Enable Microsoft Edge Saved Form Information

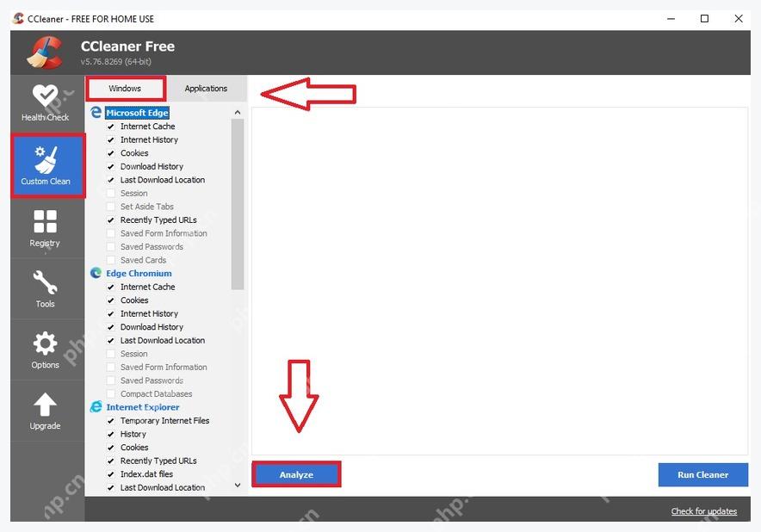pos(111,233)
